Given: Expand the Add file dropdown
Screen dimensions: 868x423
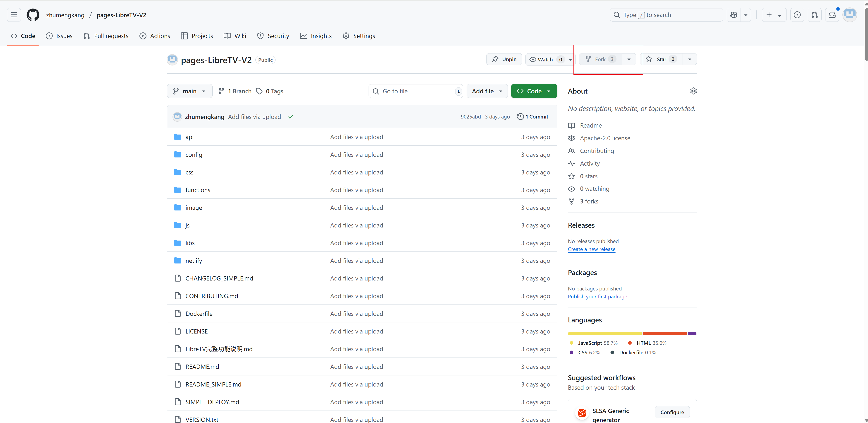Looking at the screenshot, I should (x=487, y=91).
